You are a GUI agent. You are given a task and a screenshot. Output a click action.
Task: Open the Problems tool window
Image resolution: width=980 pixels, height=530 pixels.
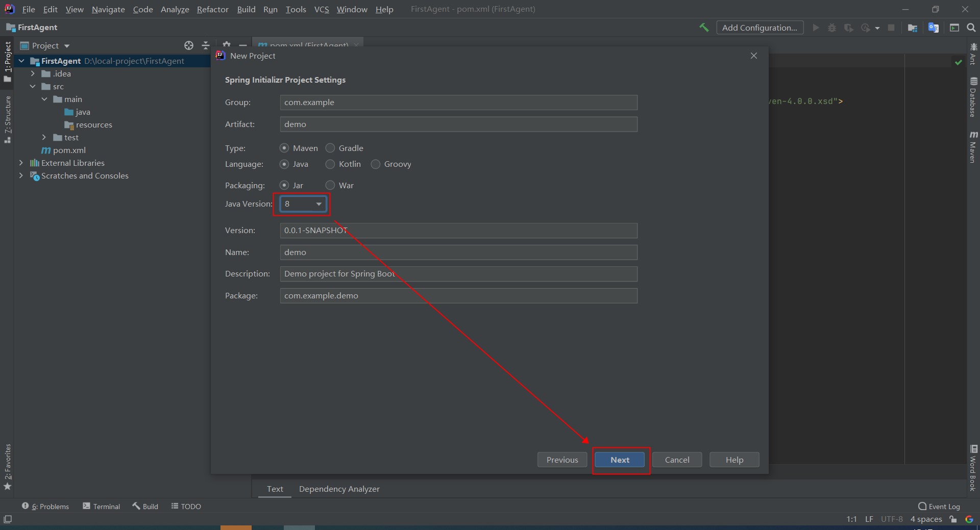click(45, 506)
